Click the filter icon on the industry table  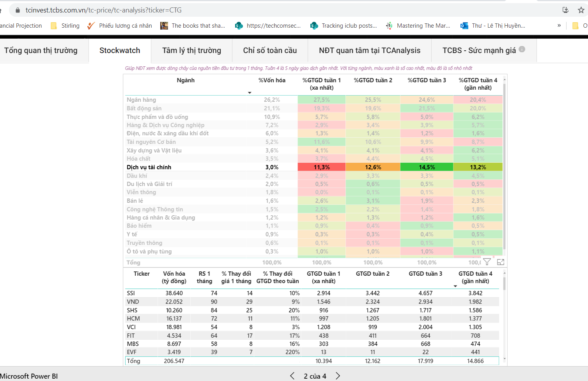tap(487, 262)
